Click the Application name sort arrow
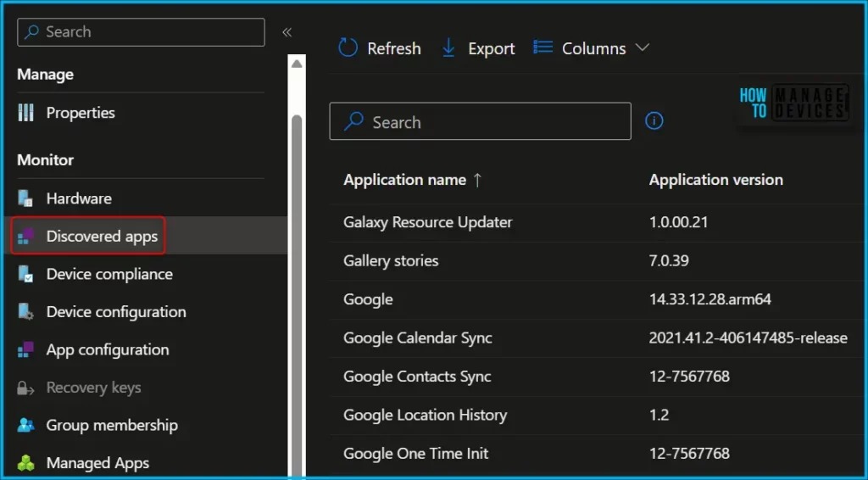Viewport: 868px width, 480px height. [x=477, y=180]
